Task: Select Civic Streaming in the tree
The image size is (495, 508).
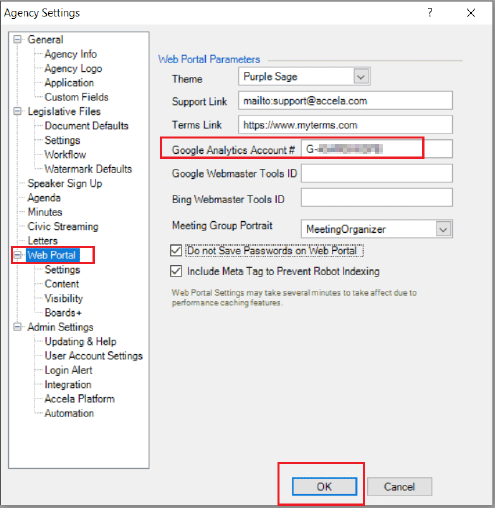Action: click(63, 226)
